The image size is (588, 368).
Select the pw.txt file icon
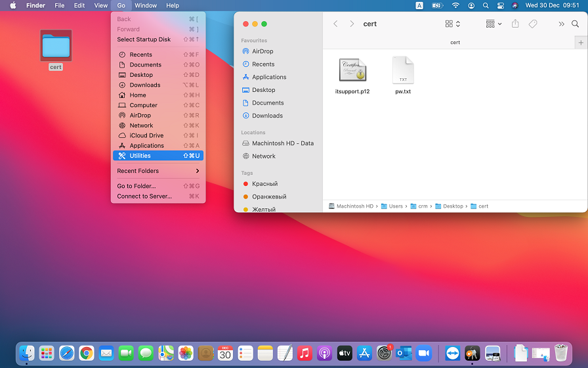[403, 70]
